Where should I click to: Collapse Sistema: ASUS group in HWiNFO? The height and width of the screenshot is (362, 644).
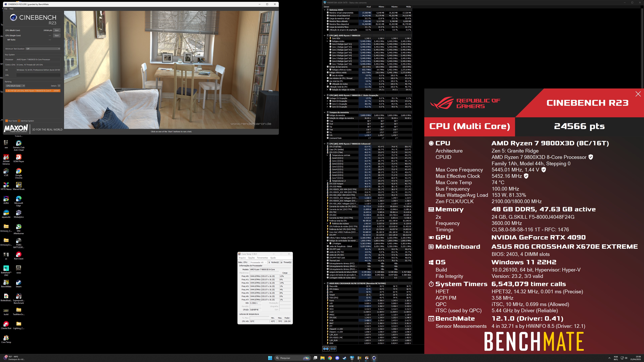coord(325,10)
